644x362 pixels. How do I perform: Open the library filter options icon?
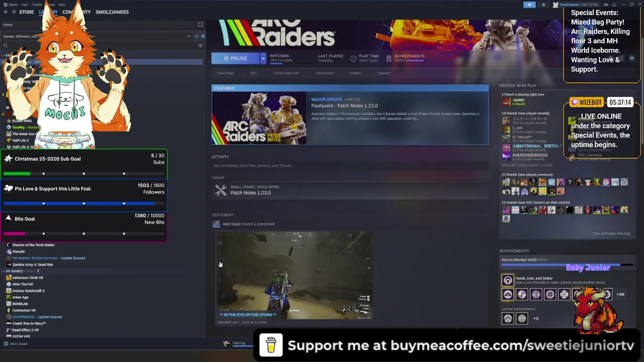(x=200, y=46)
